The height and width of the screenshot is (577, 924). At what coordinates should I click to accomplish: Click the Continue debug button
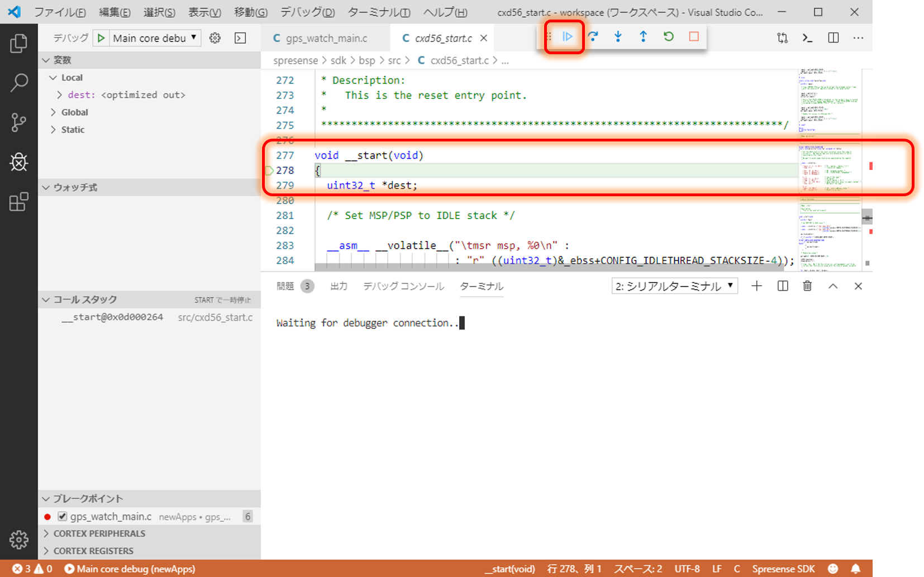567,37
